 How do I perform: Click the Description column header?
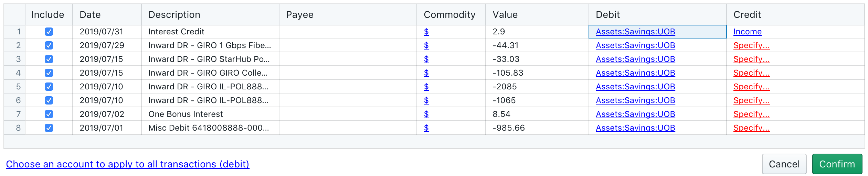(x=210, y=14)
